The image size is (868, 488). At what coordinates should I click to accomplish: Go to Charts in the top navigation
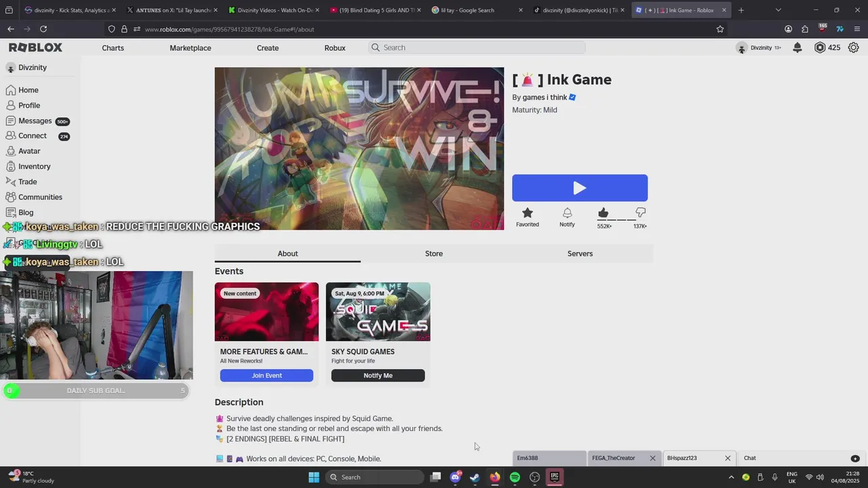tap(113, 47)
